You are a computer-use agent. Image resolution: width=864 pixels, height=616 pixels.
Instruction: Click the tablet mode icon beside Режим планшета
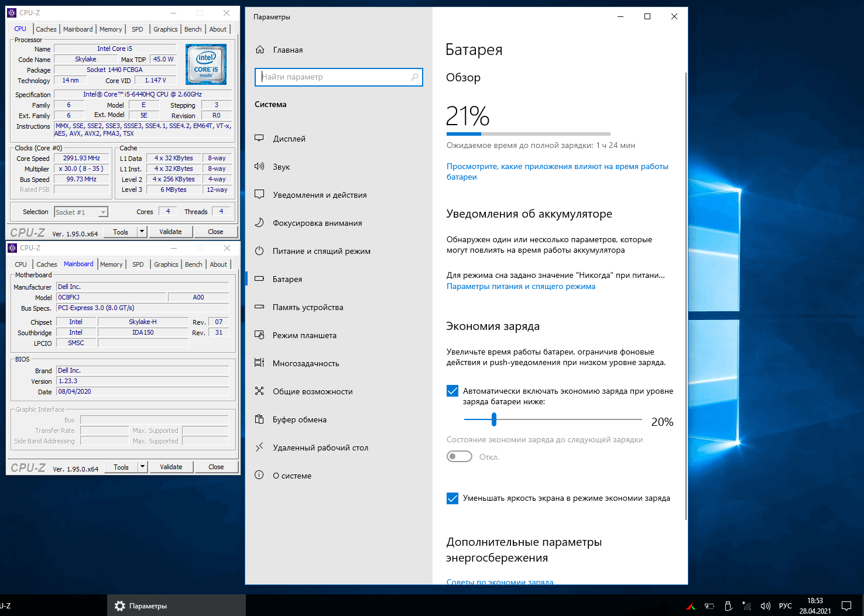pyautogui.click(x=259, y=335)
